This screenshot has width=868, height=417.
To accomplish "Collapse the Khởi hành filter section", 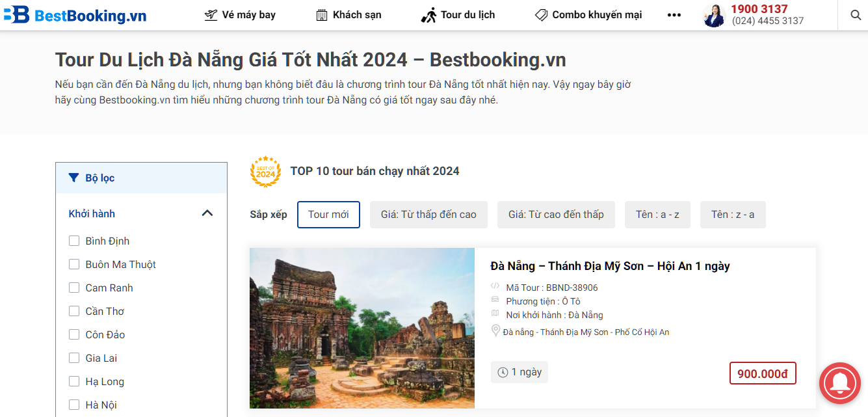I will pyautogui.click(x=207, y=213).
